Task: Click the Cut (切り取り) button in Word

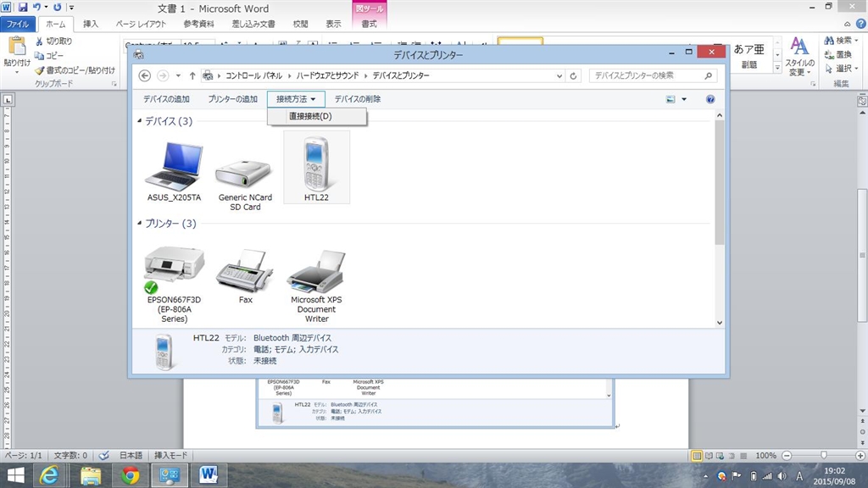Action: pos(53,41)
